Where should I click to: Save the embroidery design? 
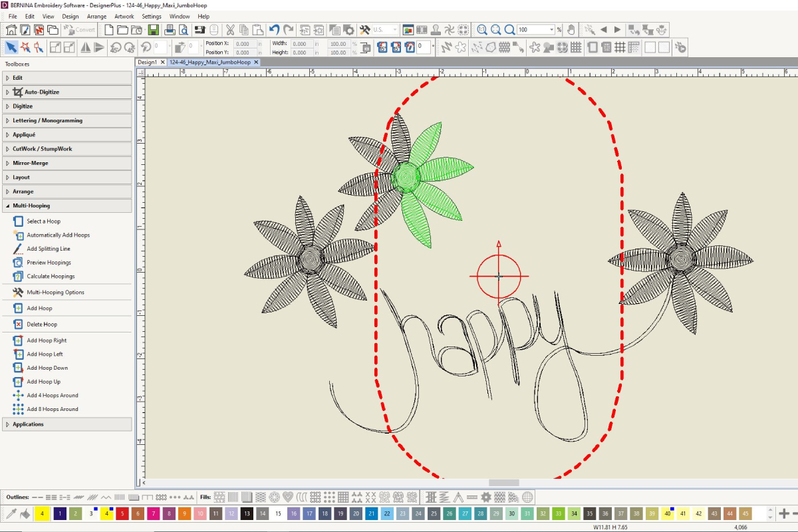pos(155,29)
